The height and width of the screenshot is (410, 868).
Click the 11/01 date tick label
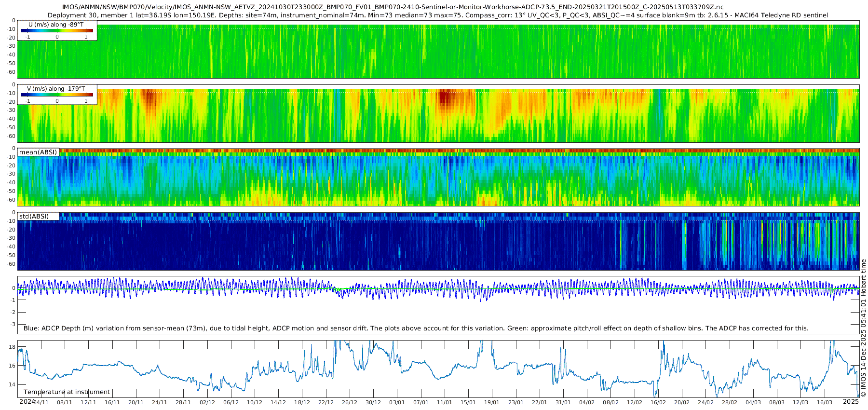(x=444, y=402)
